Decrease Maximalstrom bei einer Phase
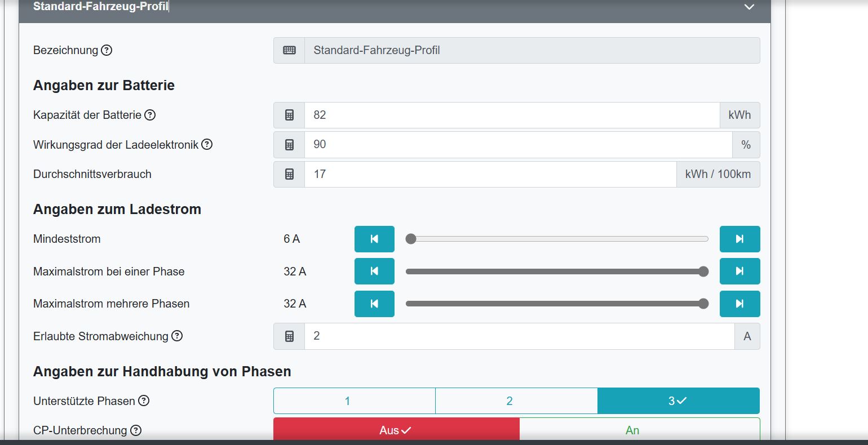Viewport: 868px width, 445px height. 374,272
